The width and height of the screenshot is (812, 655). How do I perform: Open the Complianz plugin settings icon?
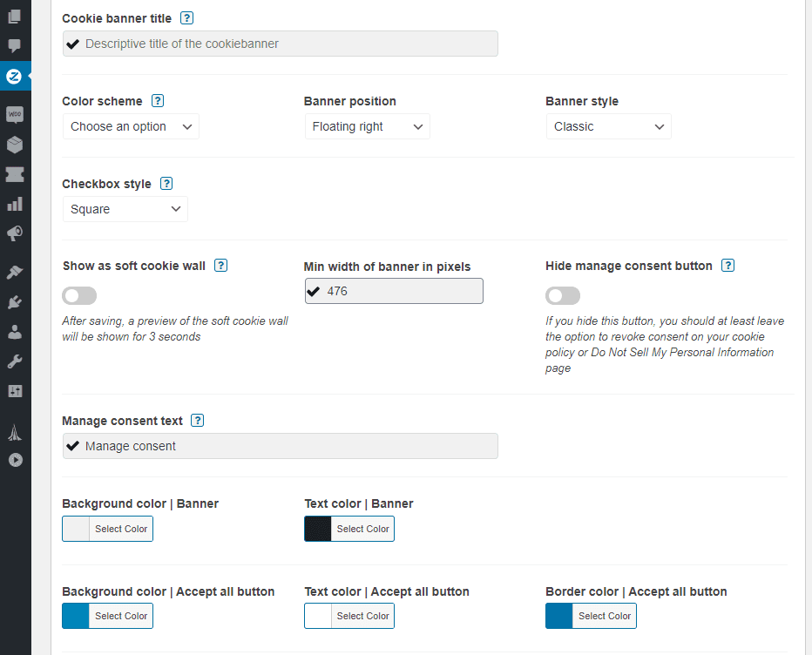pos(15,76)
